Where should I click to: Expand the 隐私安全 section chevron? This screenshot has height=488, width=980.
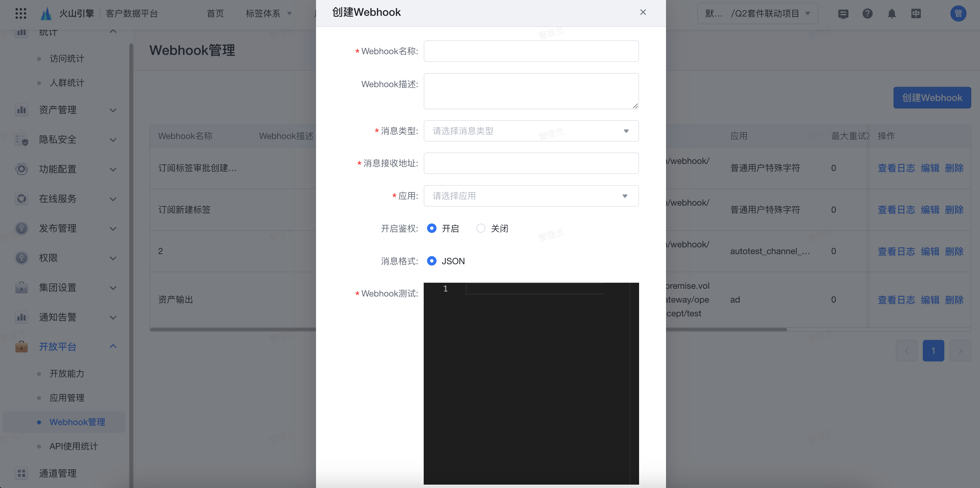click(113, 140)
